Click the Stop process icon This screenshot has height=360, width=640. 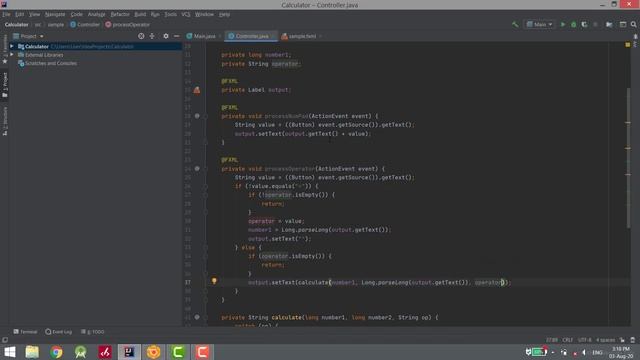coord(596,24)
